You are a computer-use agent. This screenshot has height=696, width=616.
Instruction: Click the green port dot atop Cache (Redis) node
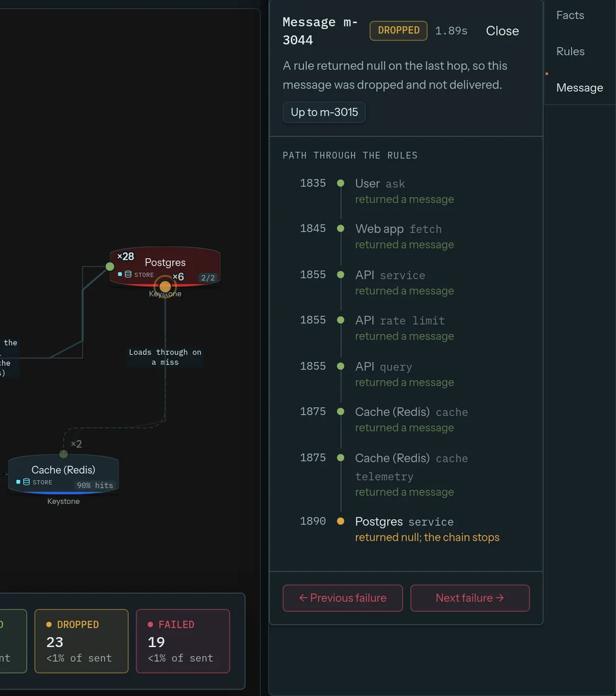coord(63,454)
